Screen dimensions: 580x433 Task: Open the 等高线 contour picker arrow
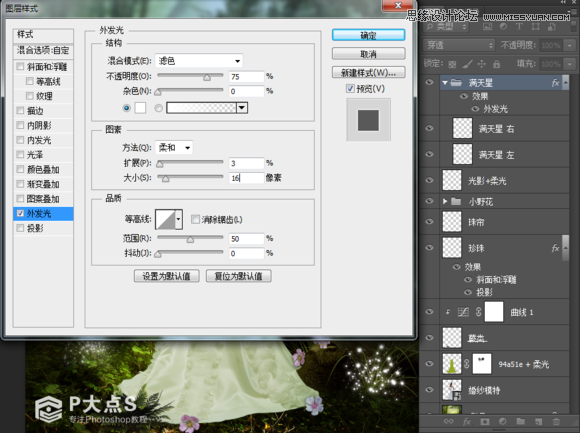tap(178, 219)
